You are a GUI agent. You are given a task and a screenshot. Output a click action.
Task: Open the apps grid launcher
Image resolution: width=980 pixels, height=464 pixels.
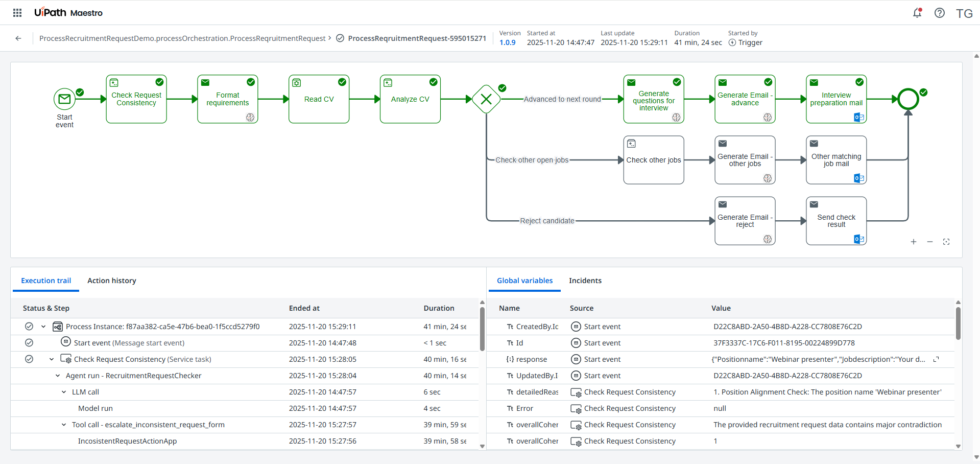click(17, 13)
